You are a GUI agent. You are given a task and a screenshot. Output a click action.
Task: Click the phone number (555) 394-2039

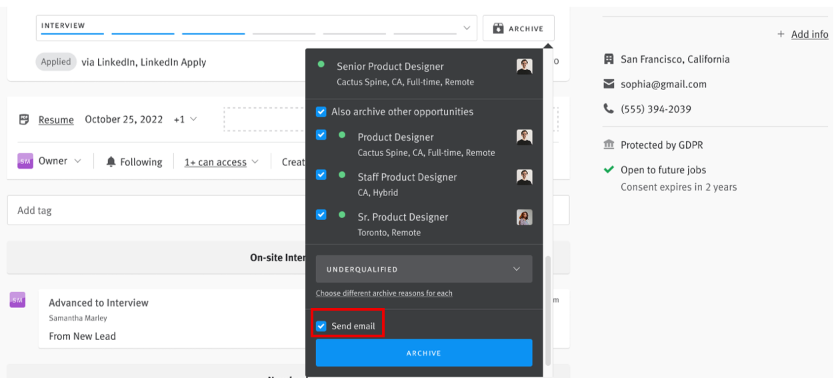pos(656,109)
